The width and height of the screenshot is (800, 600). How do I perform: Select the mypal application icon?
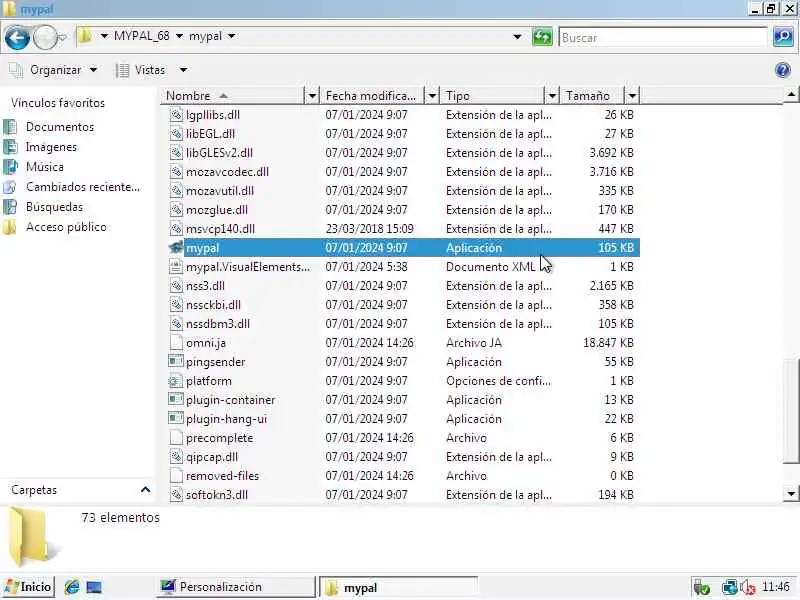pyautogui.click(x=176, y=248)
